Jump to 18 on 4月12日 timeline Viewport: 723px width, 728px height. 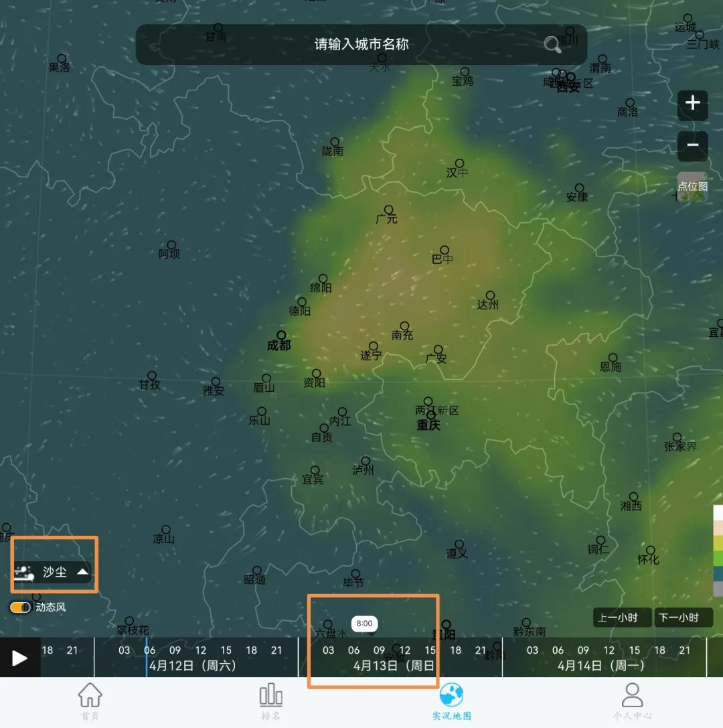pyautogui.click(x=251, y=650)
